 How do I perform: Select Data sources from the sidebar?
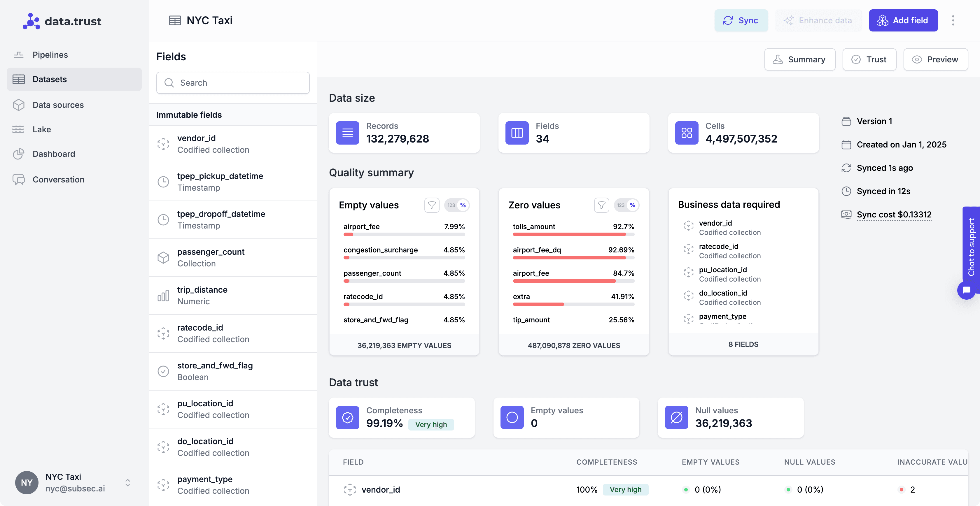point(58,105)
